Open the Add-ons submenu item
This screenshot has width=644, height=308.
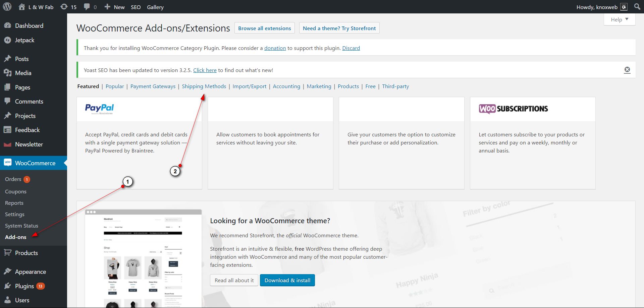click(x=15, y=237)
